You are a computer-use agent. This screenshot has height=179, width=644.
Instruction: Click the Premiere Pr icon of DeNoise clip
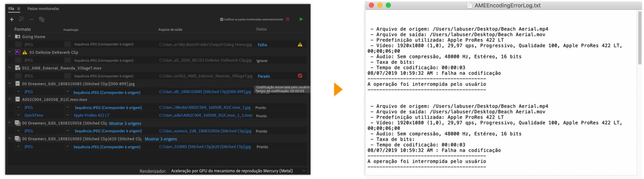(18, 52)
